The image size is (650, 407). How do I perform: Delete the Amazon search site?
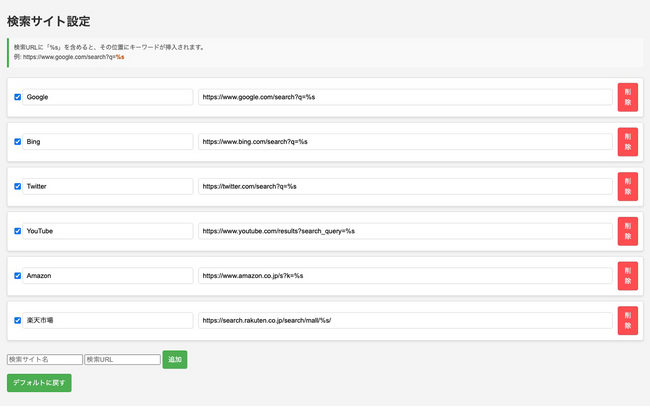[x=627, y=276]
